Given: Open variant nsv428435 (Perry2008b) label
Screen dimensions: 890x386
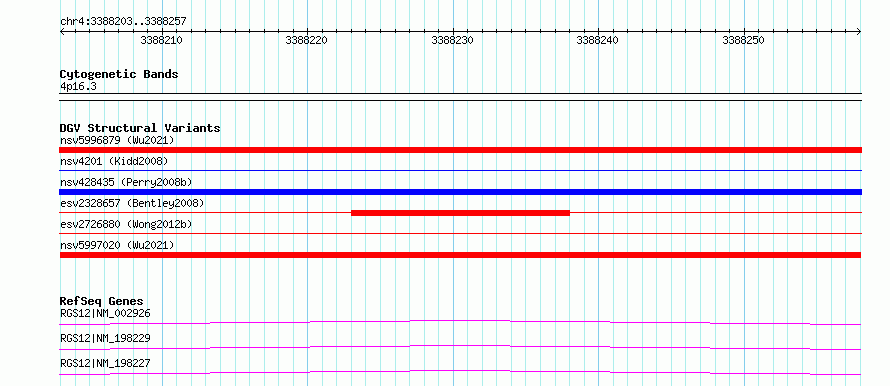Looking at the screenshot, I should [x=126, y=182].
